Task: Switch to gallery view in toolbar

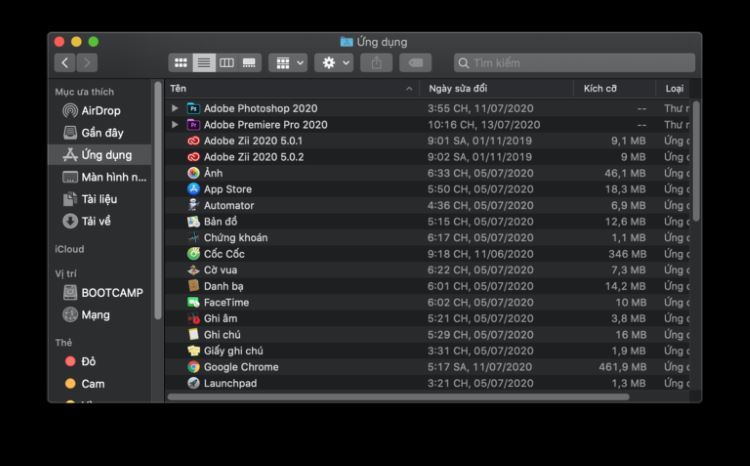Action: pyautogui.click(x=249, y=63)
